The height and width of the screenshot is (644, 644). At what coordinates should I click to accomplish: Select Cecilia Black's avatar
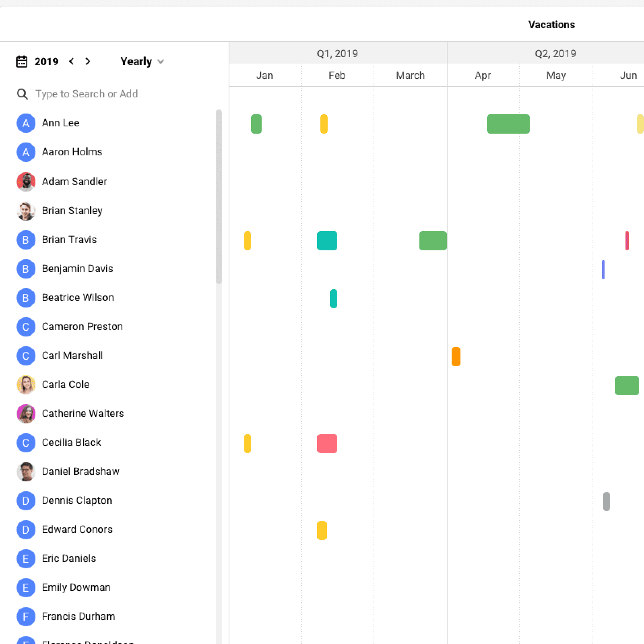26,443
